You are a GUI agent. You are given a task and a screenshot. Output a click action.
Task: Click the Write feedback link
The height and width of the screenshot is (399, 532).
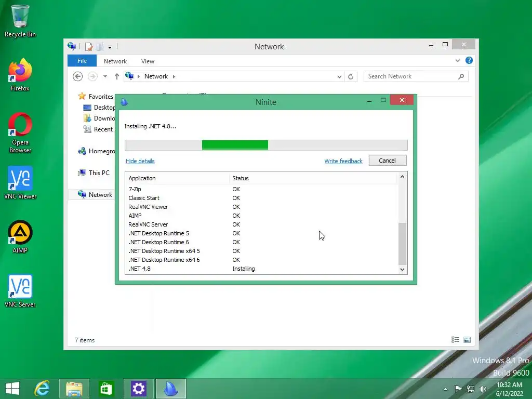(x=343, y=161)
